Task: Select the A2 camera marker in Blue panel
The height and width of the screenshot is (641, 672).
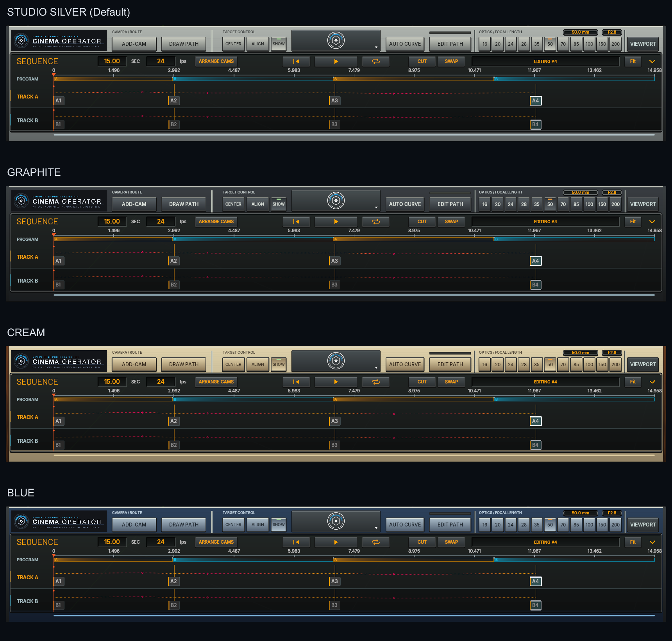Action: [173, 581]
